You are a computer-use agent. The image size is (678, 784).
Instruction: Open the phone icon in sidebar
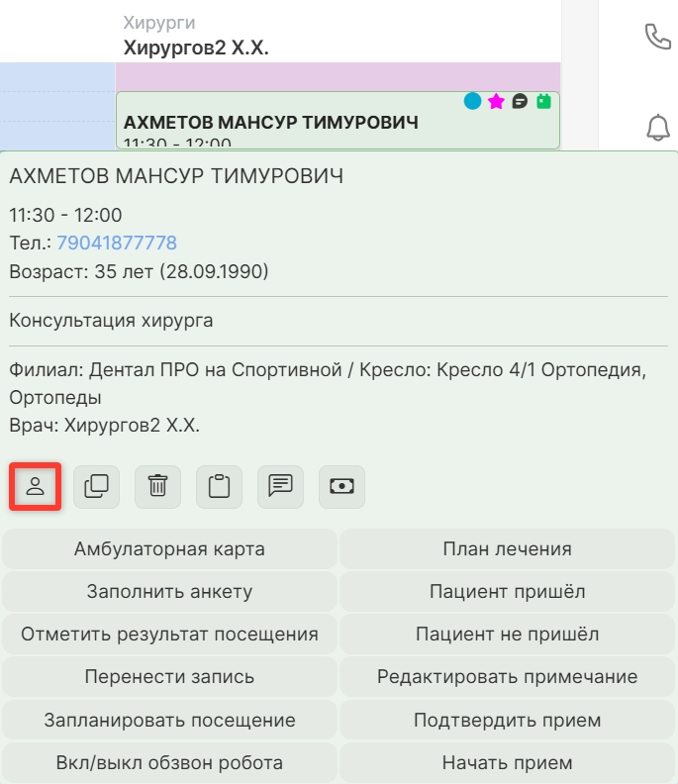[657, 37]
